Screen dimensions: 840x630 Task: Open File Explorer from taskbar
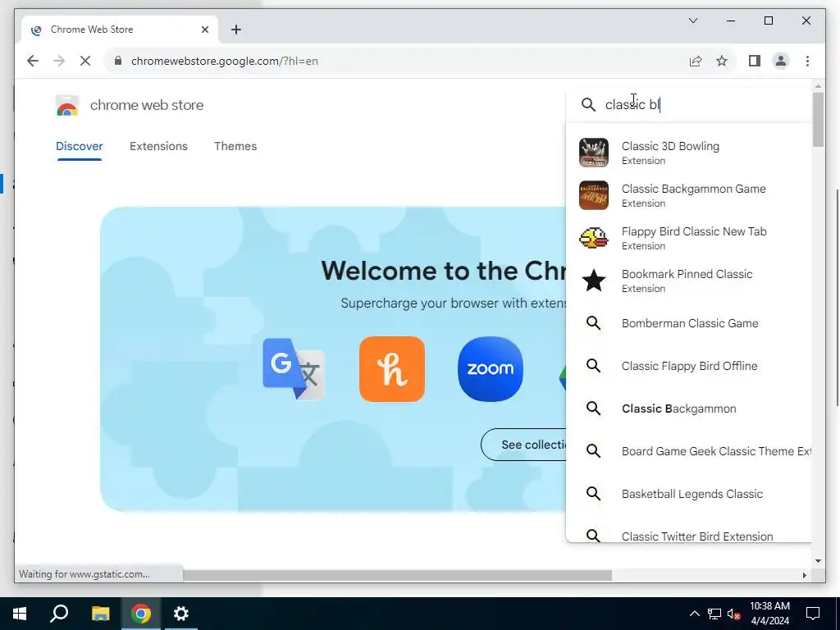[100, 614]
